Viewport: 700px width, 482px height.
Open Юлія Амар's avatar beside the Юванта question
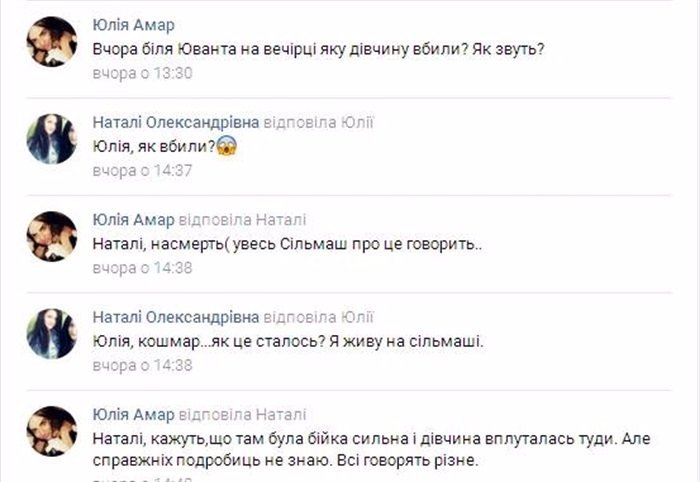52,42
